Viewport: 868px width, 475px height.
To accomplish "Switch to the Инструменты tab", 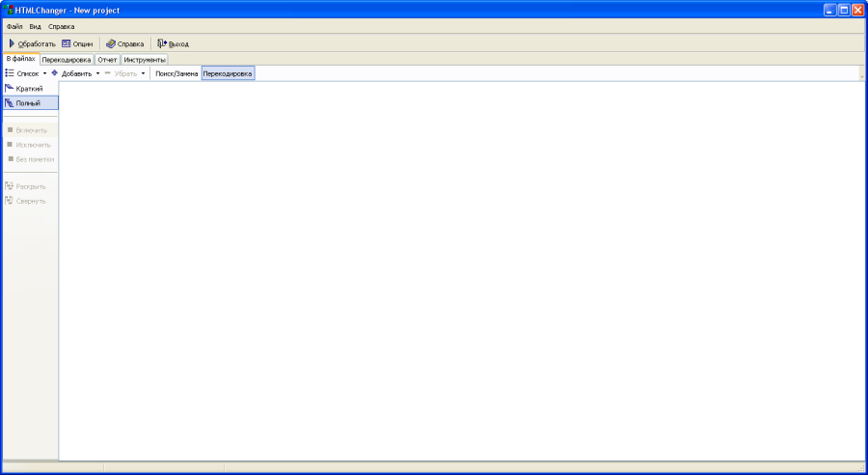I will click(x=145, y=60).
